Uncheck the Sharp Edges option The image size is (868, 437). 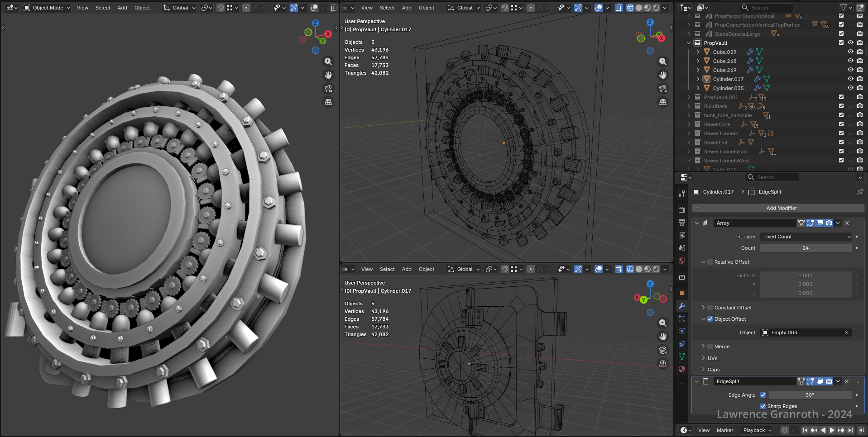pyautogui.click(x=763, y=406)
